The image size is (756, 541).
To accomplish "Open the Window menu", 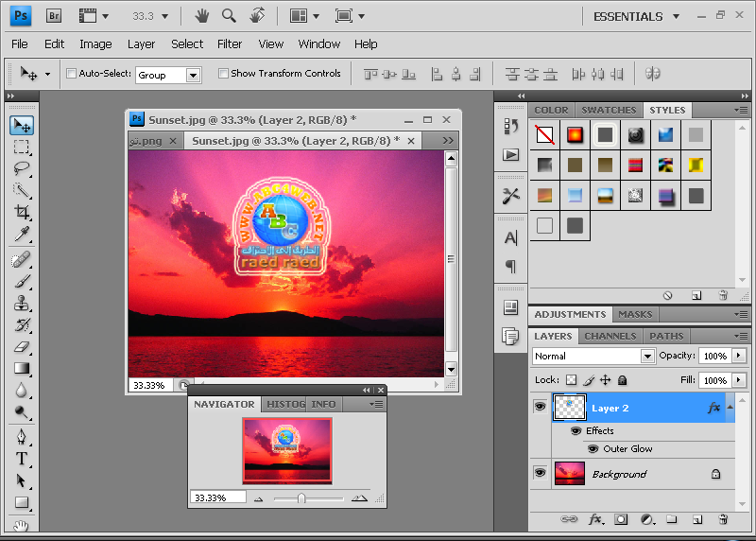I will (x=319, y=44).
